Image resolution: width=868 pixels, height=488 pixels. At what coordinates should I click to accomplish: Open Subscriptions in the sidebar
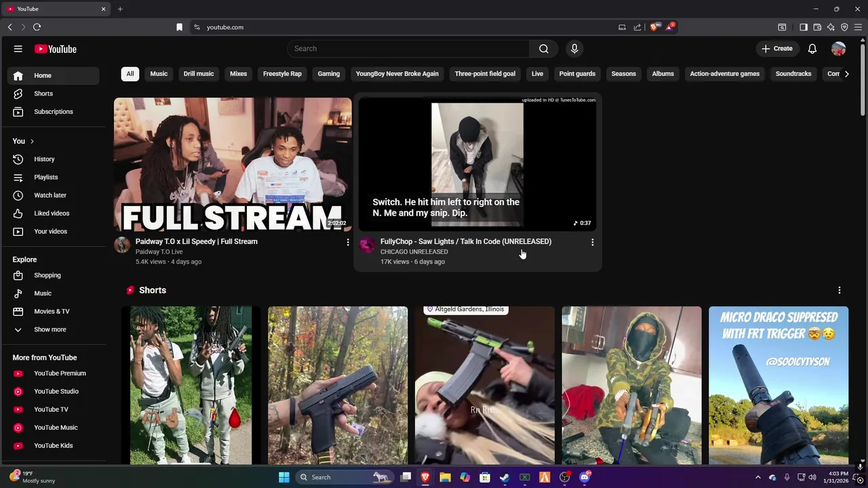click(54, 112)
